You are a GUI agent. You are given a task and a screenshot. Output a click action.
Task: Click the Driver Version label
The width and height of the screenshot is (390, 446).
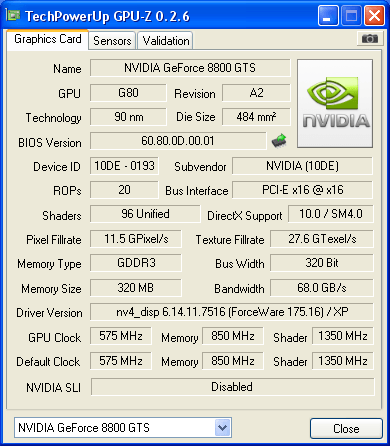pos(49,313)
